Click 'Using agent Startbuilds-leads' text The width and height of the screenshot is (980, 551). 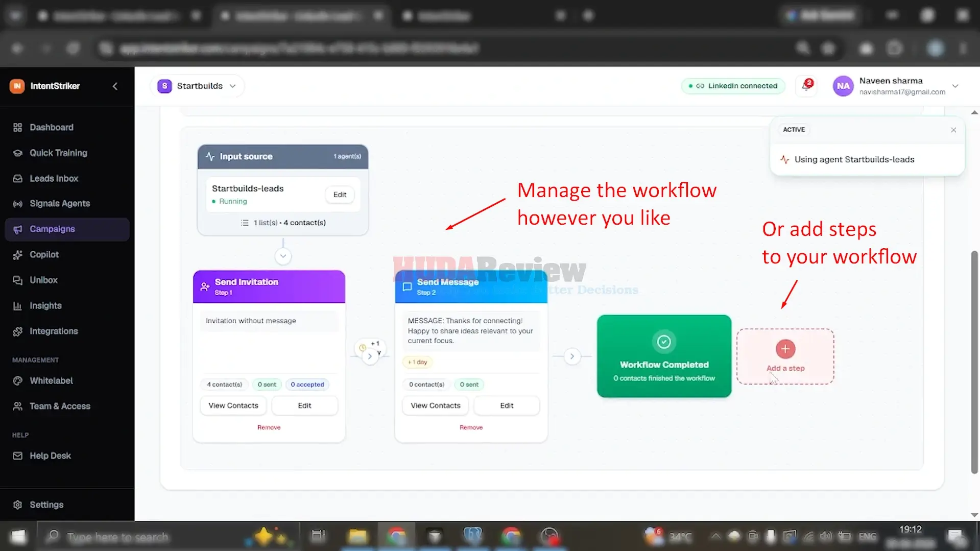point(854,159)
